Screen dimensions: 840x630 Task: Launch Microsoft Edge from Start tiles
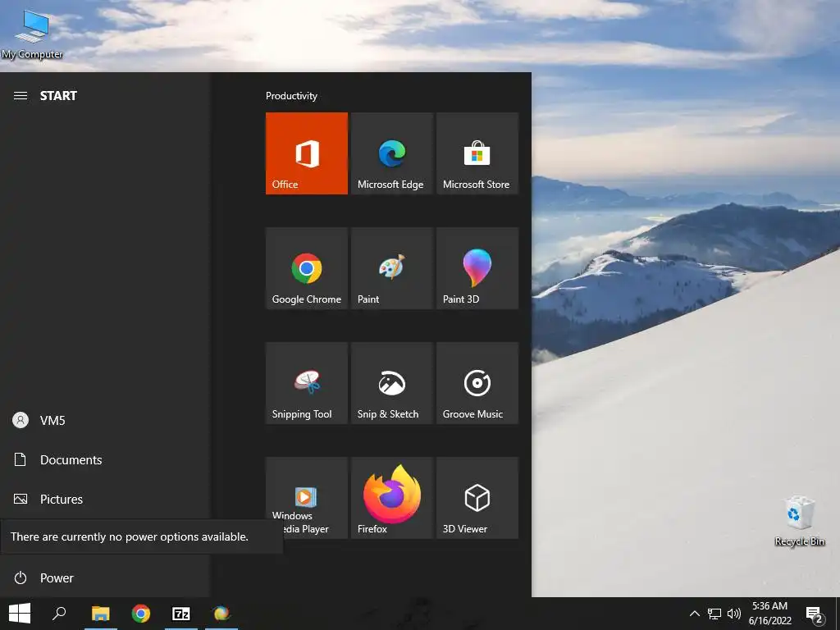click(391, 153)
